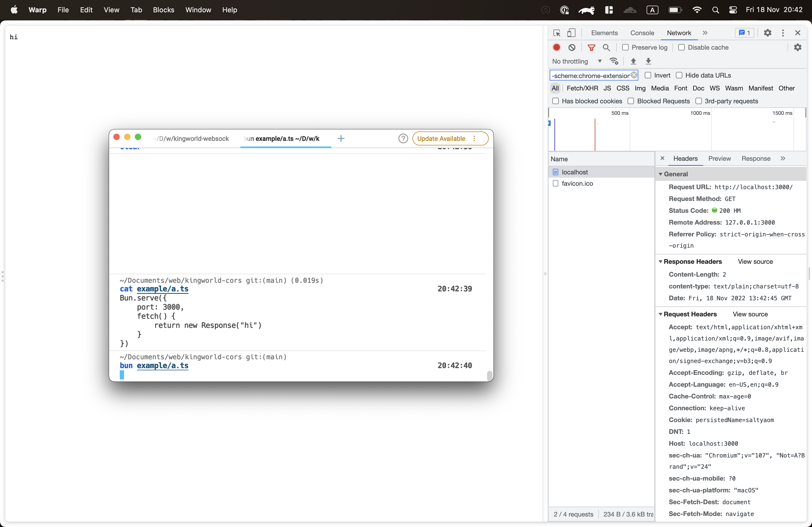The image size is (812, 527).
Task: Open the issues counter badge
Action: pyautogui.click(x=744, y=33)
